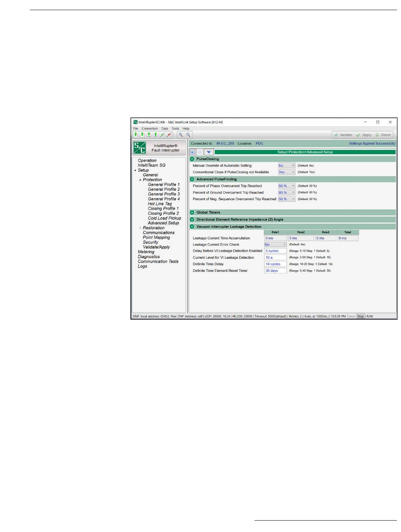Expand Directional Element Reference Impedance section
The image size is (401, 532).
192,220
